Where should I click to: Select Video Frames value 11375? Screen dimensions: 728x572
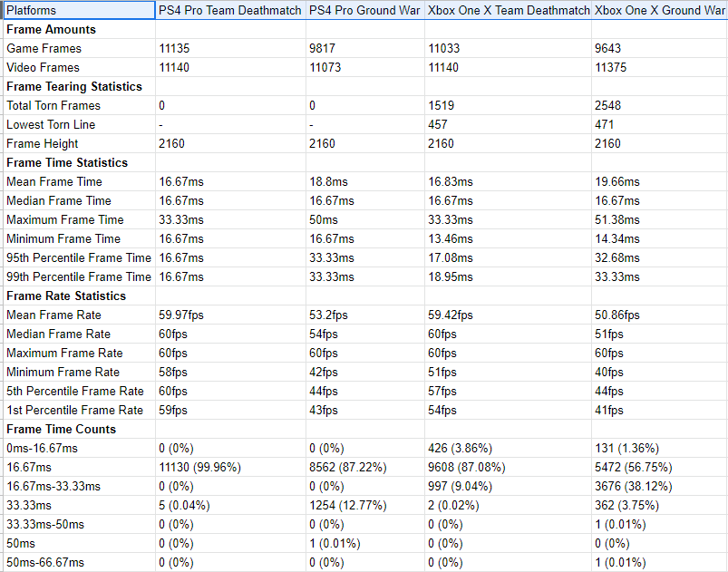tap(610, 67)
